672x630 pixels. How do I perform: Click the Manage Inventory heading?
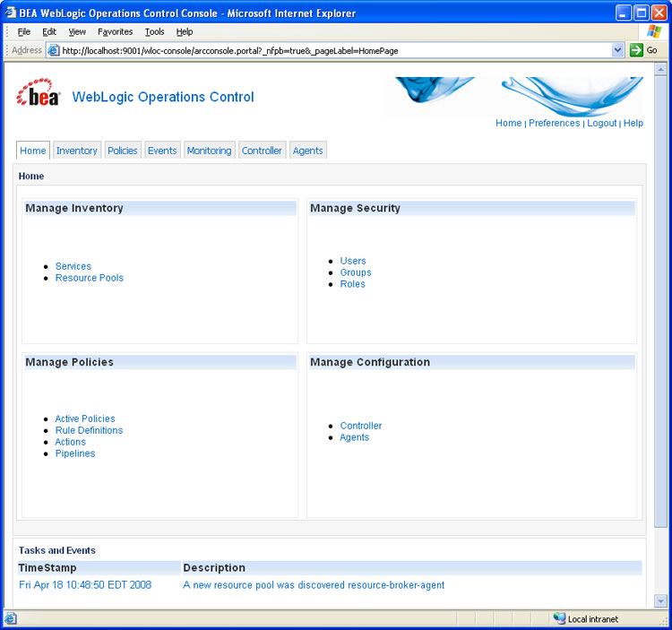coord(74,208)
